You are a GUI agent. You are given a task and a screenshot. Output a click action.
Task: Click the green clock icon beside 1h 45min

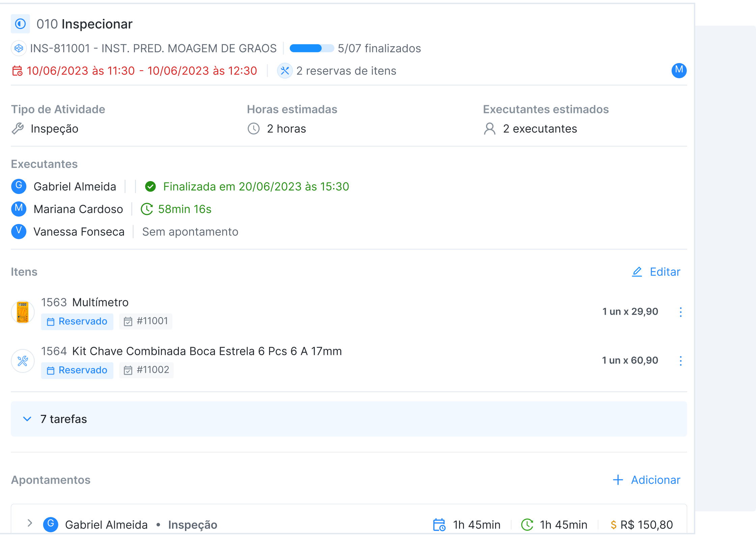(527, 525)
